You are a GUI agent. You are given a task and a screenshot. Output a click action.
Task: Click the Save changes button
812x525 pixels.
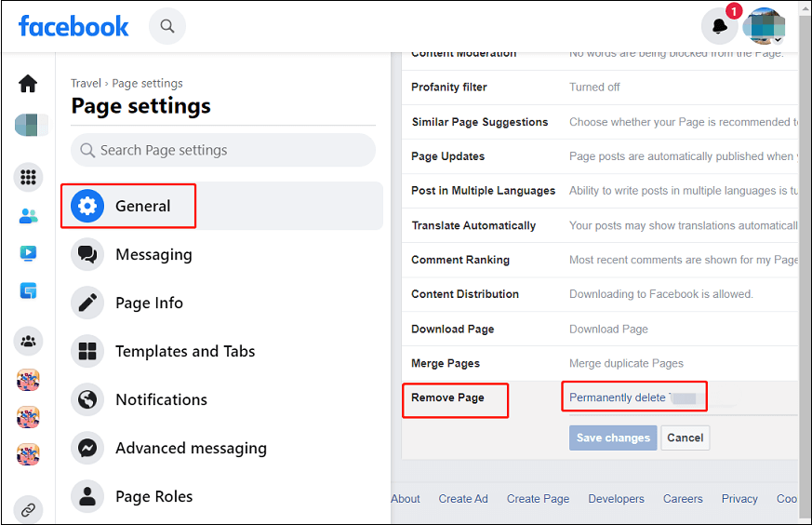613,437
